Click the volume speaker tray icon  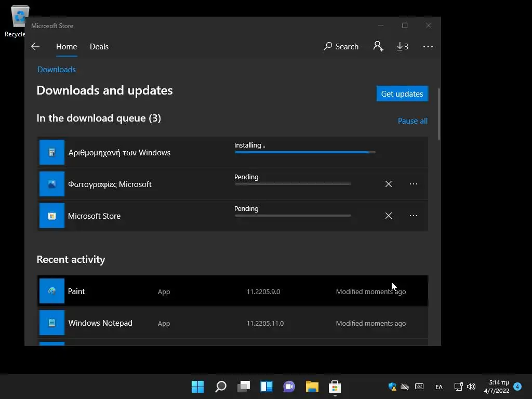pyautogui.click(x=471, y=387)
